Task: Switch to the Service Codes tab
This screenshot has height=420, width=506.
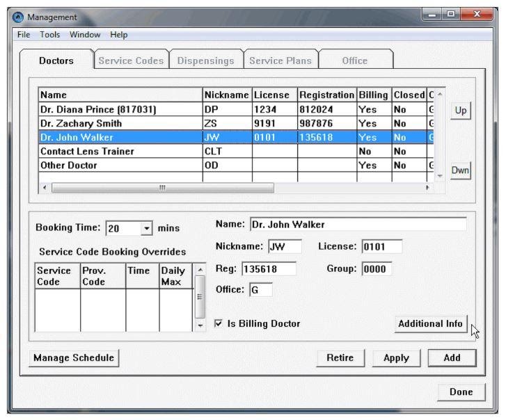Action: (x=131, y=60)
